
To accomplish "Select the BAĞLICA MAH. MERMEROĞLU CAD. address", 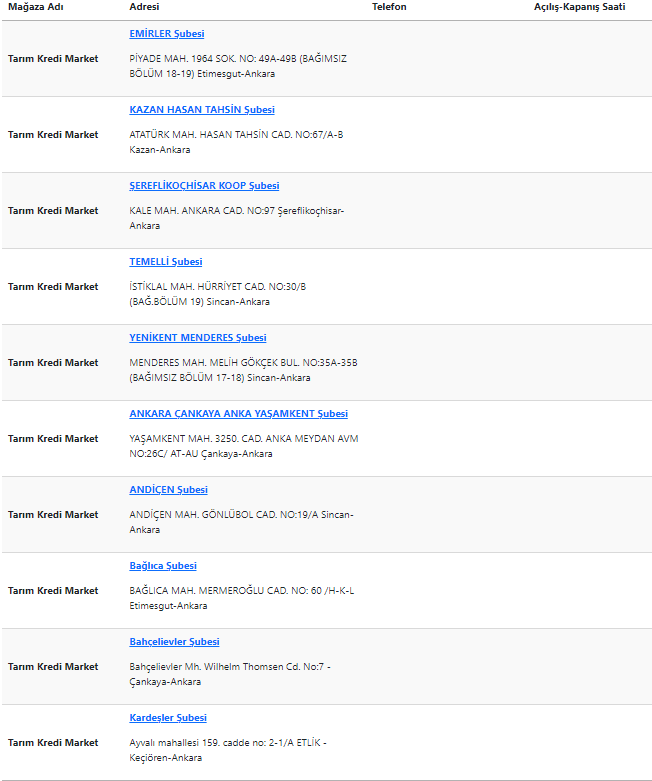I will 242,598.
